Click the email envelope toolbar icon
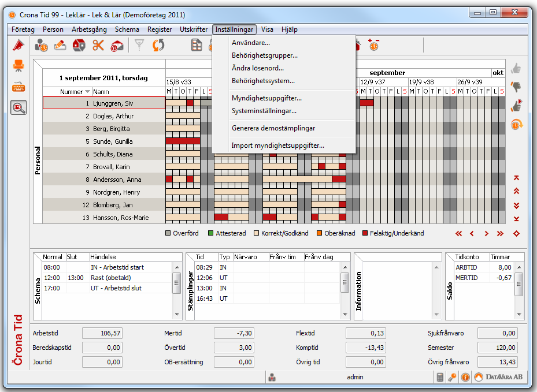This screenshot has height=392, width=537. point(117,46)
